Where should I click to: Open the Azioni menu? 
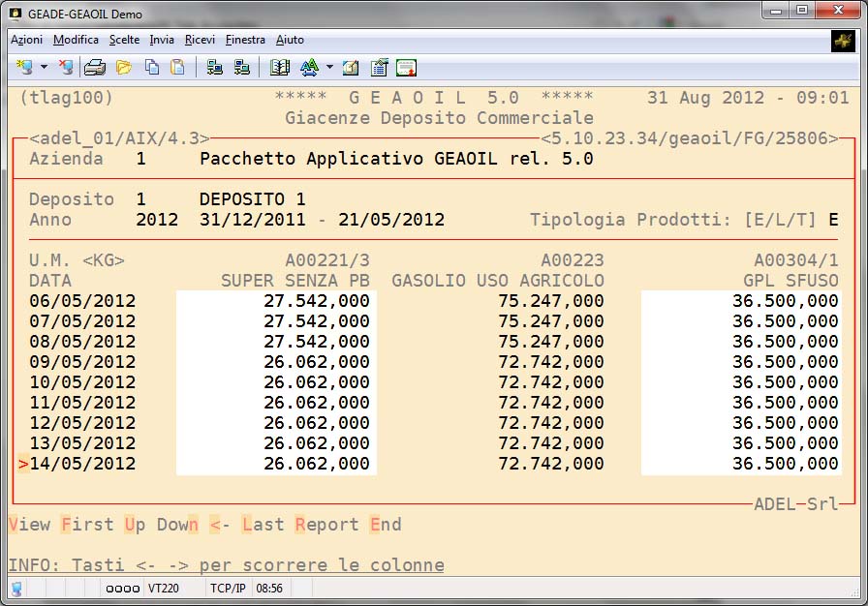point(27,40)
